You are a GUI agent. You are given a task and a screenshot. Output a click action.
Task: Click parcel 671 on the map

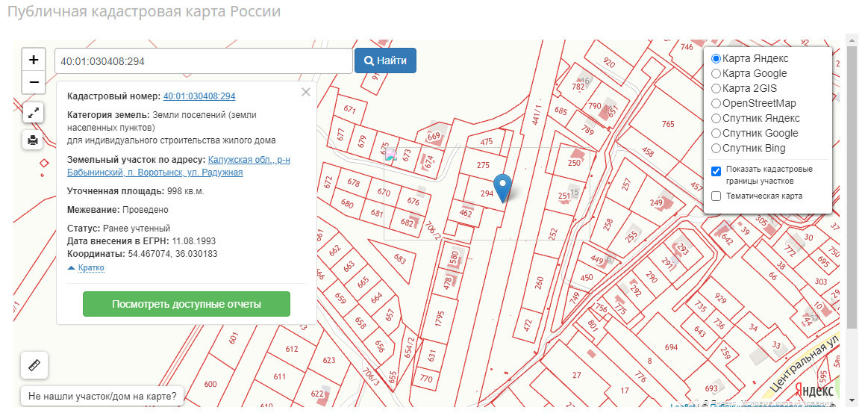(x=349, y=109)
